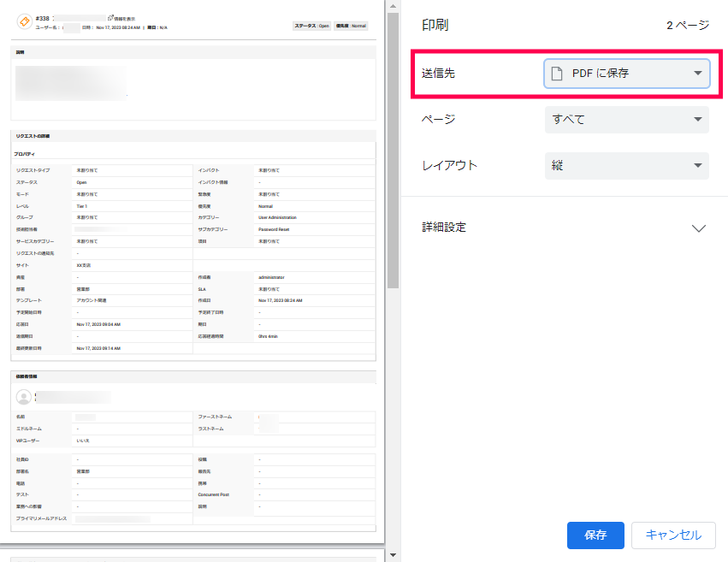Click the preview vertical scrollbar thumb
This screenshot has height=562, width=728.
pos(393,145)
